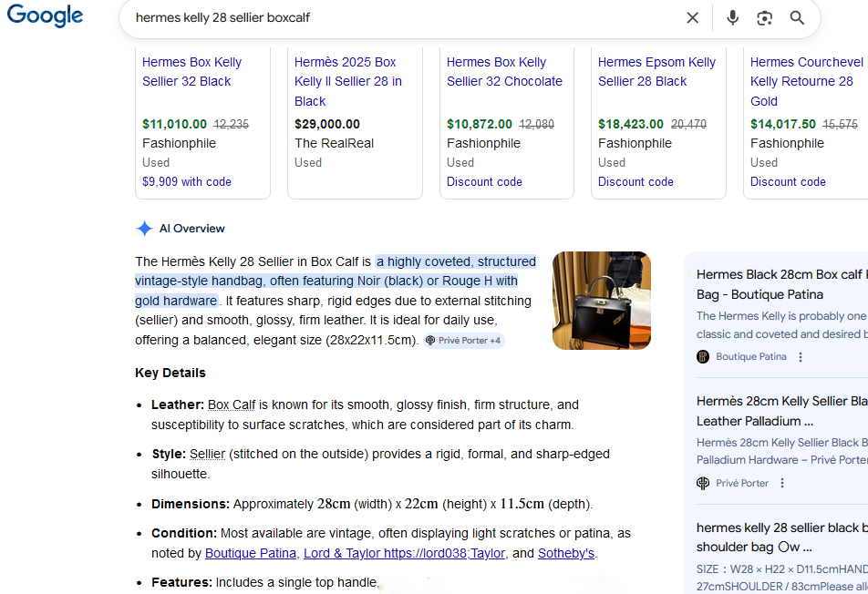Expand the Privé Porter +4 sources chip
868x594 pixels.
coord(463,341)
